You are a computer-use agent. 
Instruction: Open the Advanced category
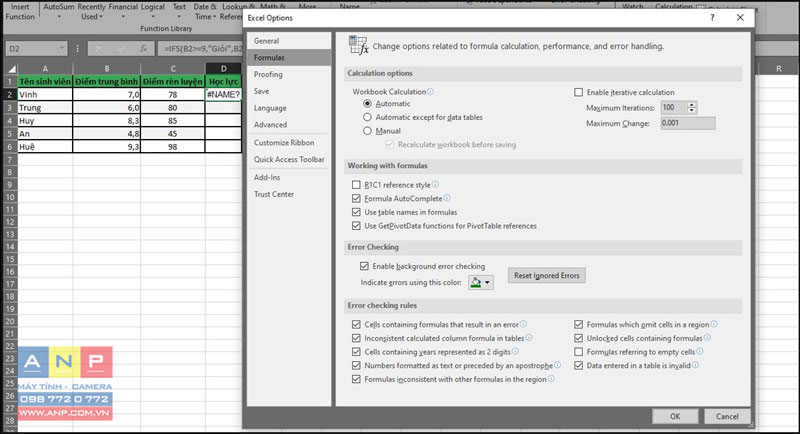289,124
